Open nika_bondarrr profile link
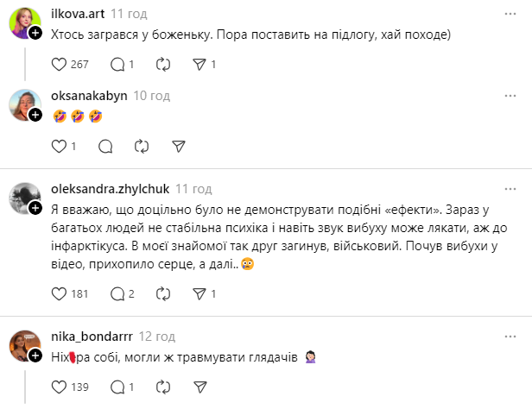The height and width of the screenshot is (409, 532). [104, 337]
